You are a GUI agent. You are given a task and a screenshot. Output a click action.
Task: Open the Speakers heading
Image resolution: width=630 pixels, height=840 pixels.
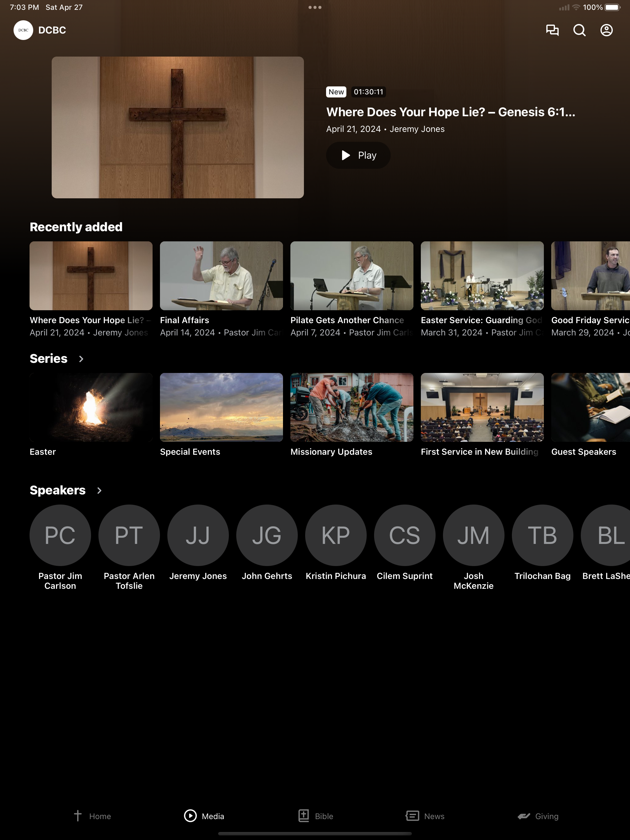[58, 490]
